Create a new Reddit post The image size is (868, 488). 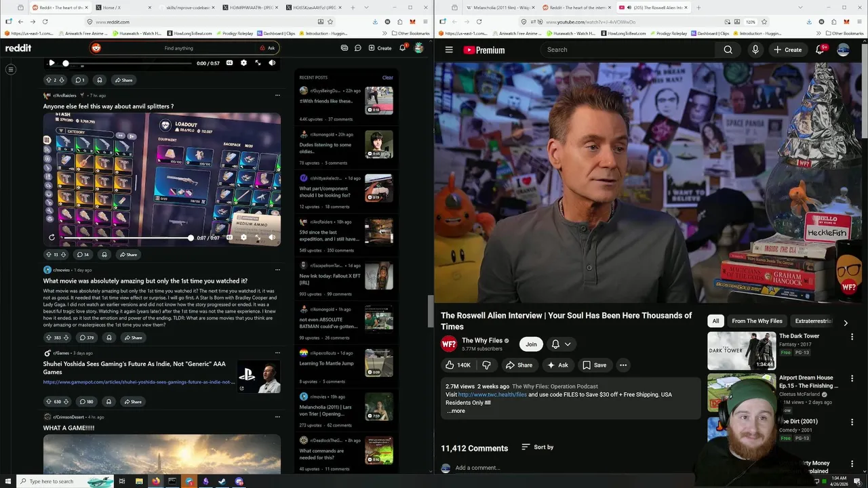pyautogui.click(x=380, y=48)
